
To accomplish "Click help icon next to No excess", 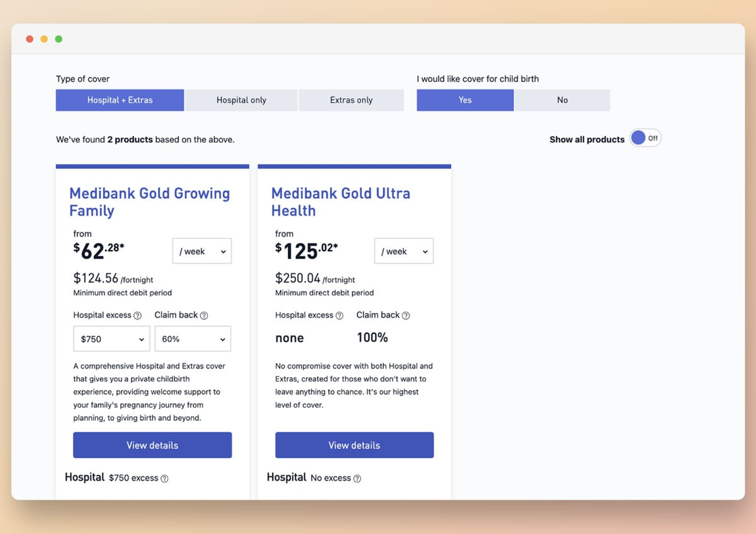I will 357,478.
